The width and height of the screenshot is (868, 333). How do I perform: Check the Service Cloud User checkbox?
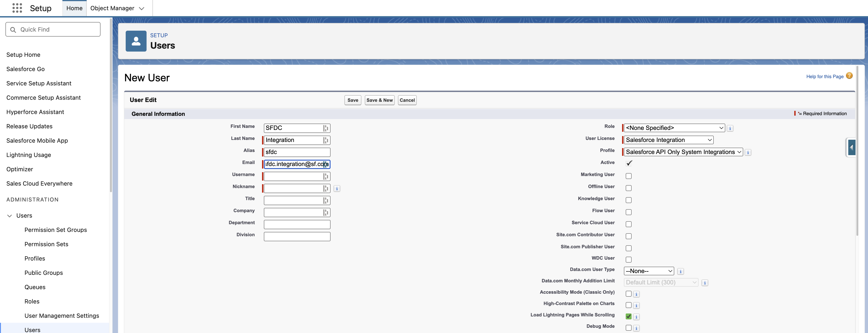(x=628, y=224)
